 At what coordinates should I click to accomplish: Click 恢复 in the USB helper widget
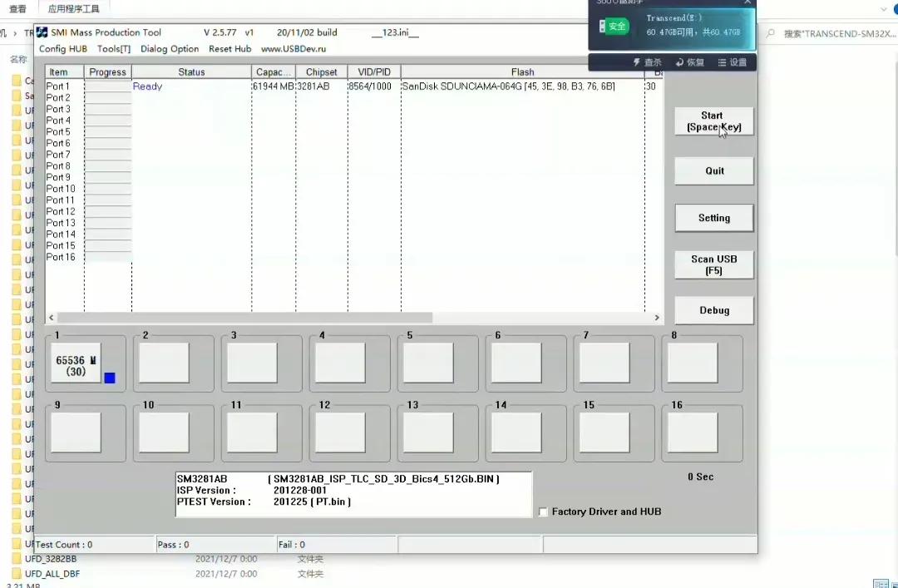[x=690, y=62]
